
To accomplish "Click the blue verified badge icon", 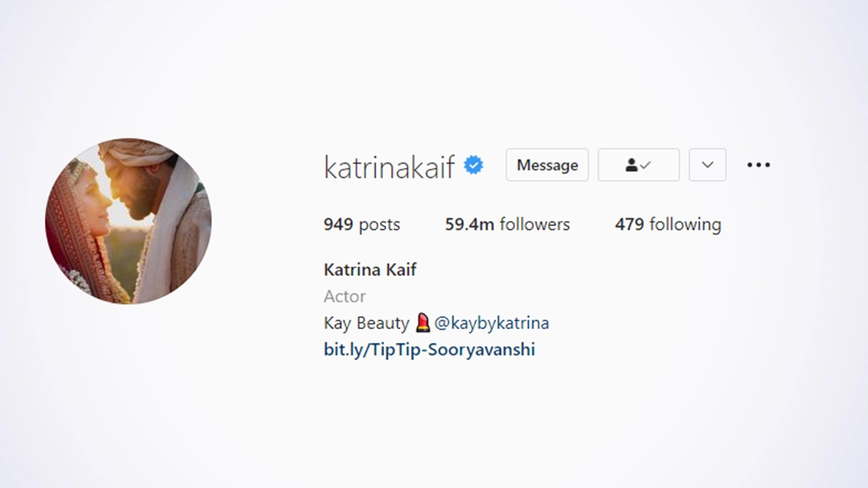I will click(x=474, y=166).
